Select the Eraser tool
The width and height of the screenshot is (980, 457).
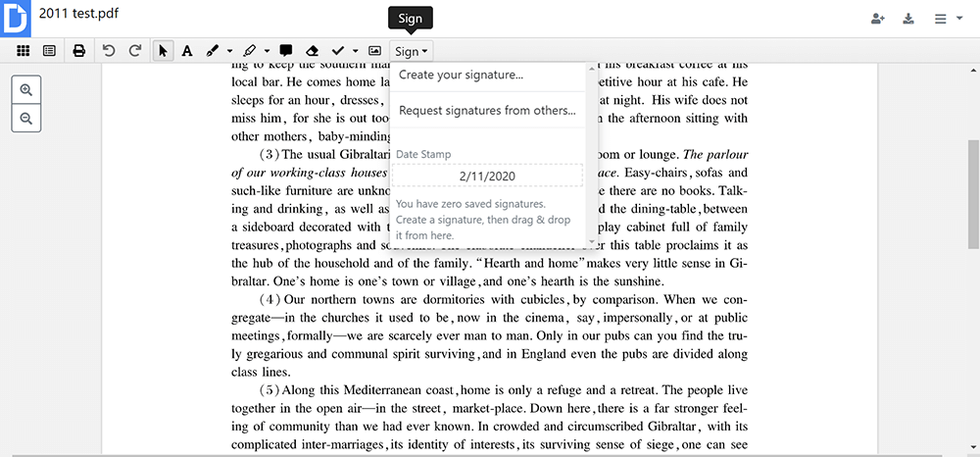click(x=313, y=51)
